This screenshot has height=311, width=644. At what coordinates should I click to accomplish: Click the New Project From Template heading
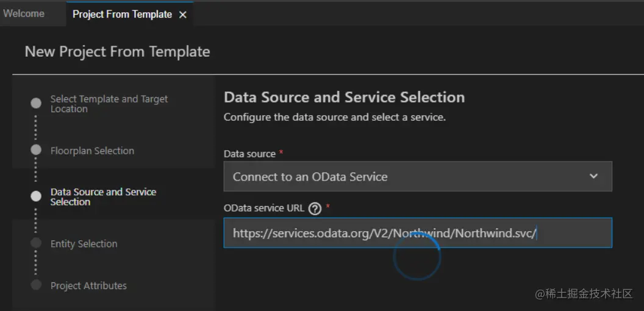click(117, 52)
